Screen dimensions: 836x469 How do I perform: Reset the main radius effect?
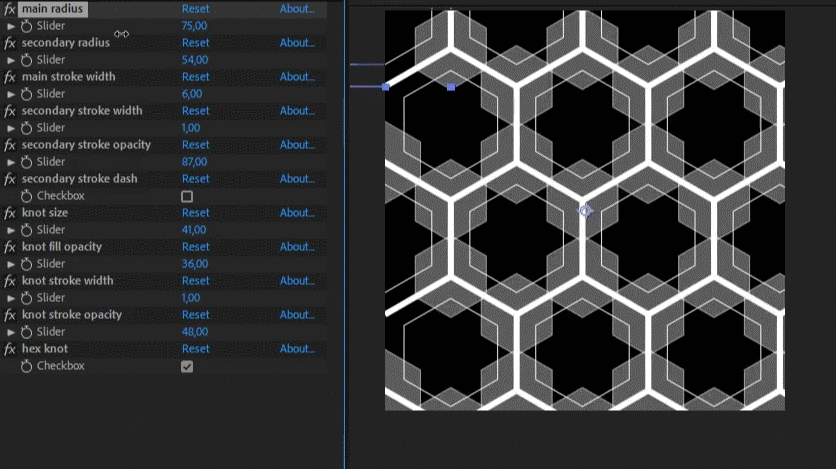pos(196,9)
